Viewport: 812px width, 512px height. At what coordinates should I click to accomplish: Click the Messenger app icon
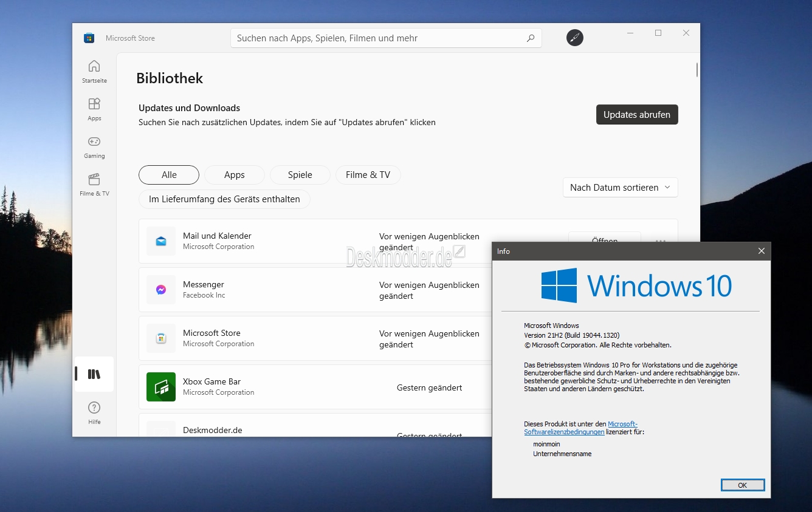tap(161, 290)
